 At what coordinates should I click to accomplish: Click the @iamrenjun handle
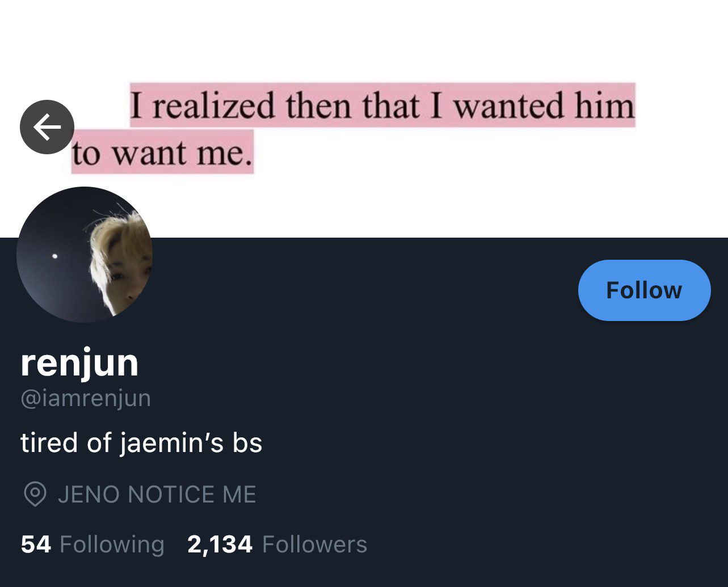[86, 398]
